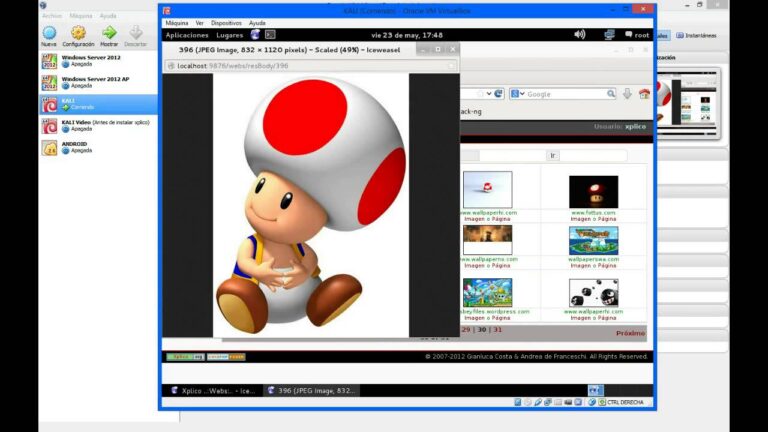Viewport: 768px width, 432px height.
Task: Launch the terminal icon in Kali top panel
Action: point(270,35)
